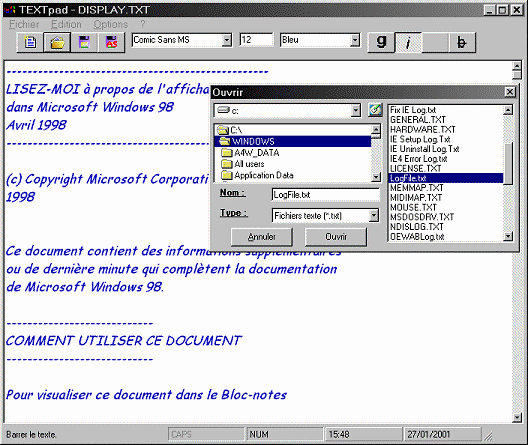Click folder list scrollbar up arrow

376,129
